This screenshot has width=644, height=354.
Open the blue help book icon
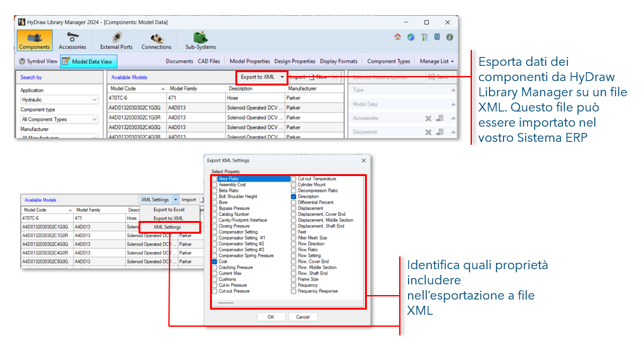point(437,37)
